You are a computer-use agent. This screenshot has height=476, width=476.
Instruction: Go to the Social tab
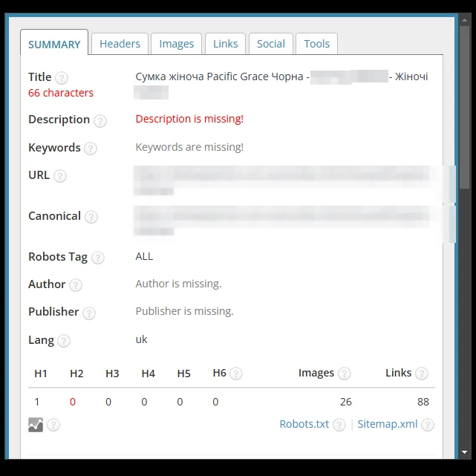pos(271,44)
